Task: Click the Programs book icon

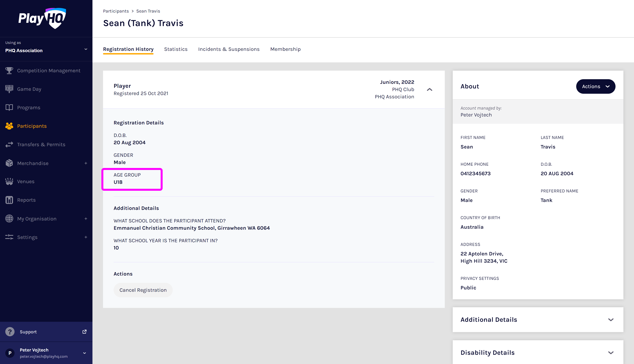Action: pos(9,107)
